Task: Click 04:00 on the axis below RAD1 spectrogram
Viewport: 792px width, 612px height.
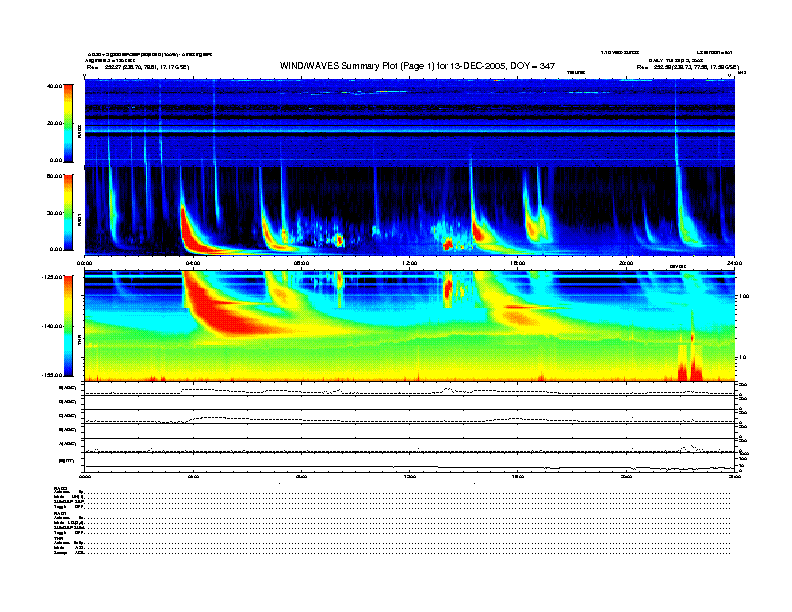Action: click(x=193, y=263)
